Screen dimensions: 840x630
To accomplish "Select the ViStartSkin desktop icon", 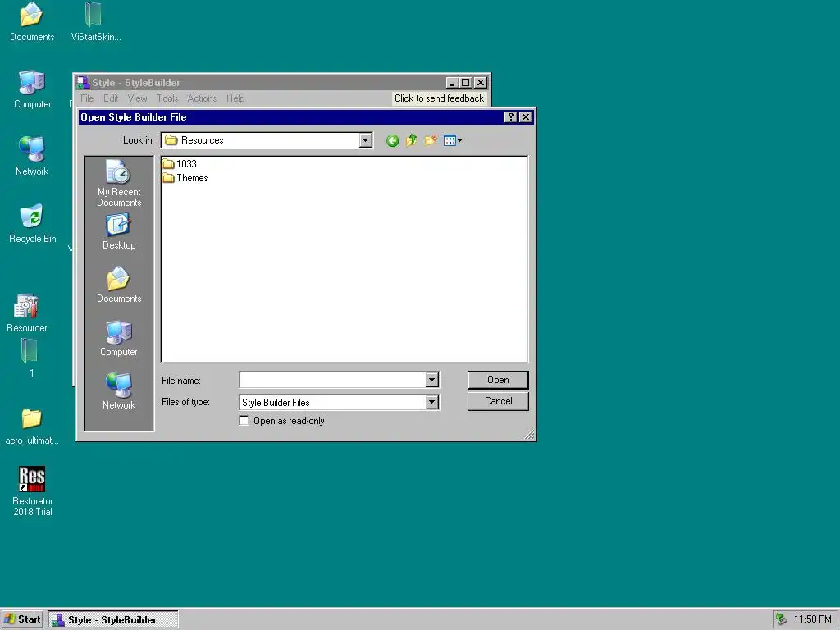I will tap(96, 22).
